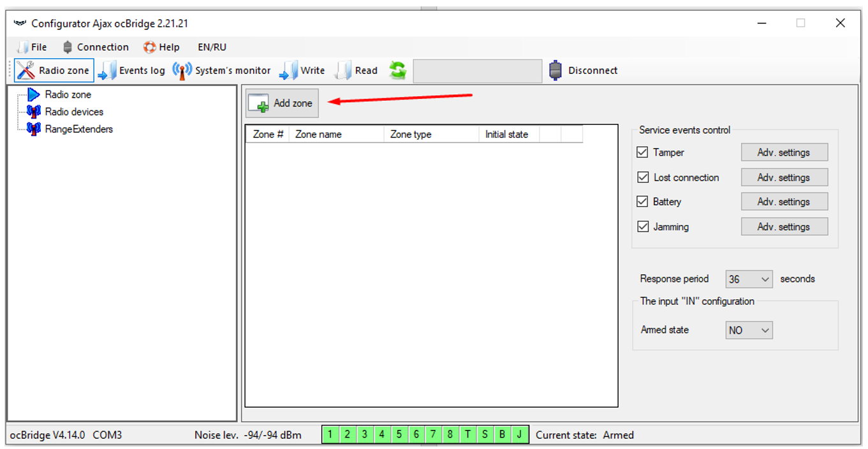This screenshot has width=868, height=449.
Task: Toggle the Tamper checkbox
Action: coord(643,152)
